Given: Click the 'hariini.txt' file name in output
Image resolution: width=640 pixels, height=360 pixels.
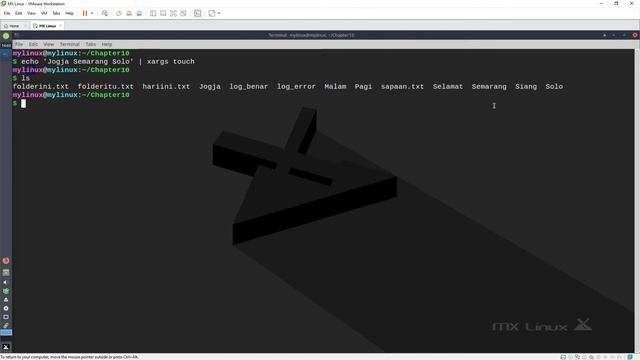Looking at the screenshot, I should [x=166, y=87].
